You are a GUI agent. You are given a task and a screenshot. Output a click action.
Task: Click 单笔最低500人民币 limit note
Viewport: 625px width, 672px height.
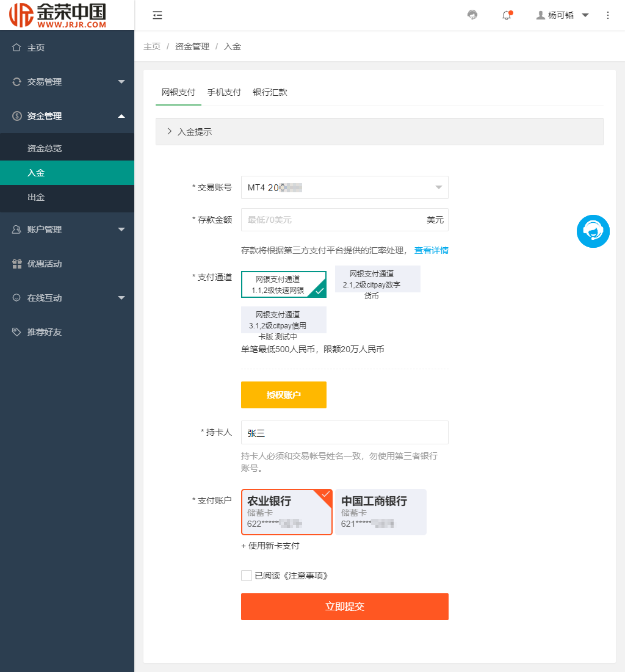click(x=312, y=349)
